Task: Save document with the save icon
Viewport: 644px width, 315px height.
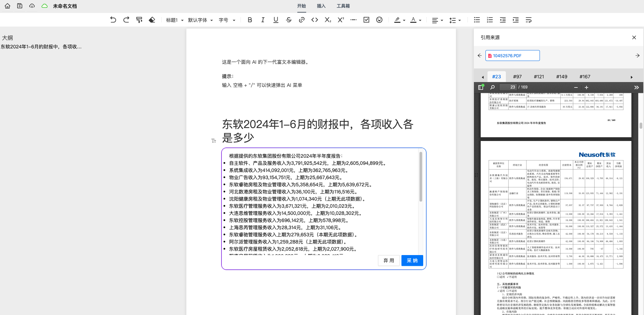Action: point(20,6)
